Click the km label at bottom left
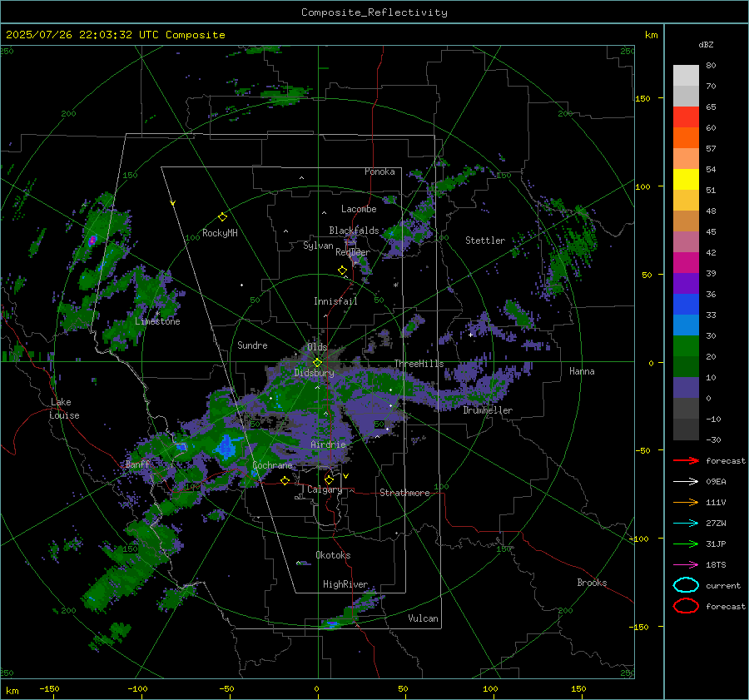This screenshot has height=700, width=749. (x=12, y=691)
